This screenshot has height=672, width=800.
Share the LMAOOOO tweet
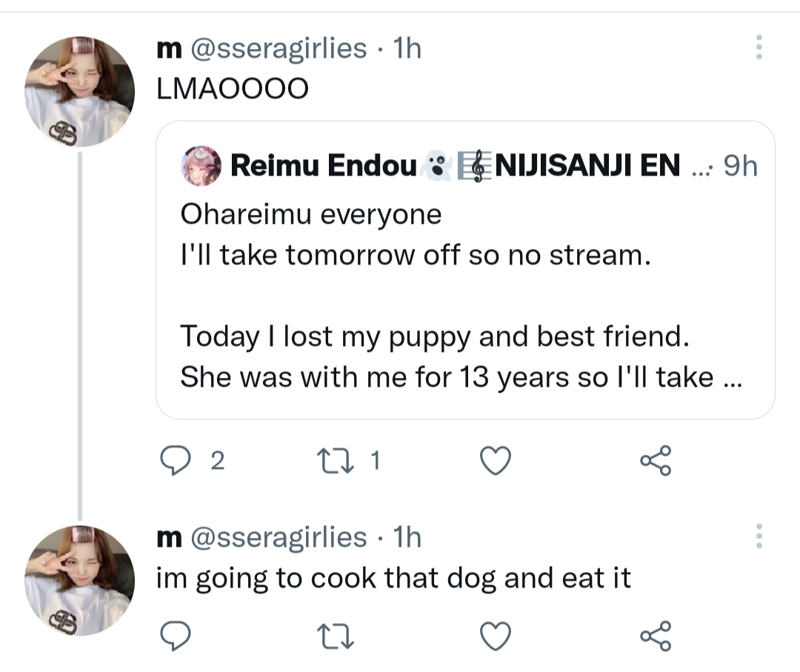point(656,462)
